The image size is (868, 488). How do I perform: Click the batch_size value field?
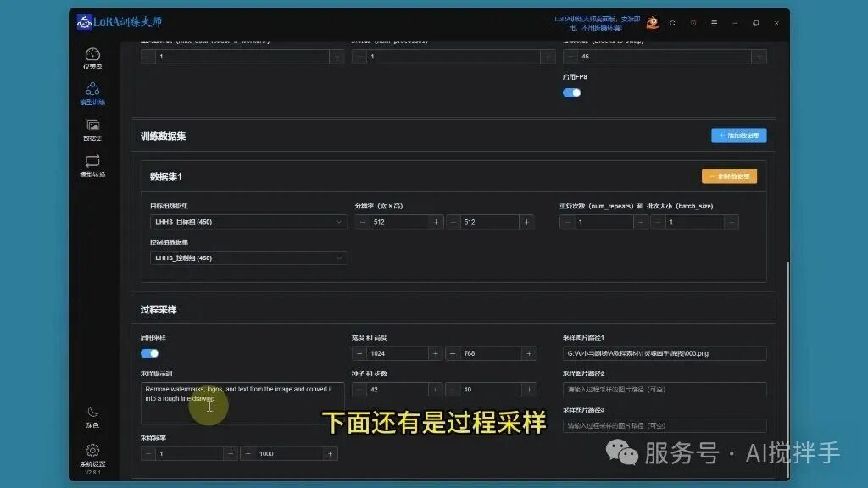[x=694, y=222]
